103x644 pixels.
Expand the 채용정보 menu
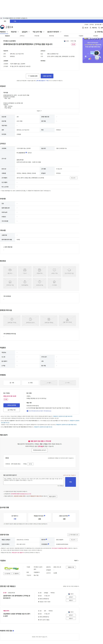tap(4, 32)
